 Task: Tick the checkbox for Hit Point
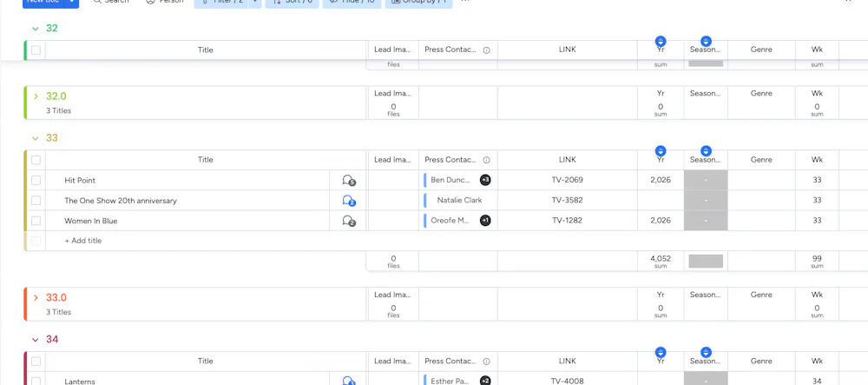[x=36, y=180]
